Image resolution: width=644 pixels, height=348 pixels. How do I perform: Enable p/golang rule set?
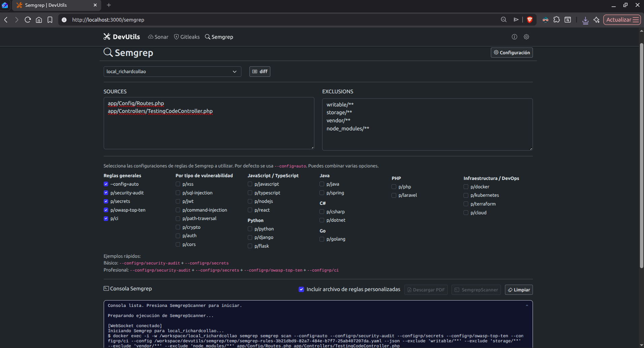click(322, 239)
